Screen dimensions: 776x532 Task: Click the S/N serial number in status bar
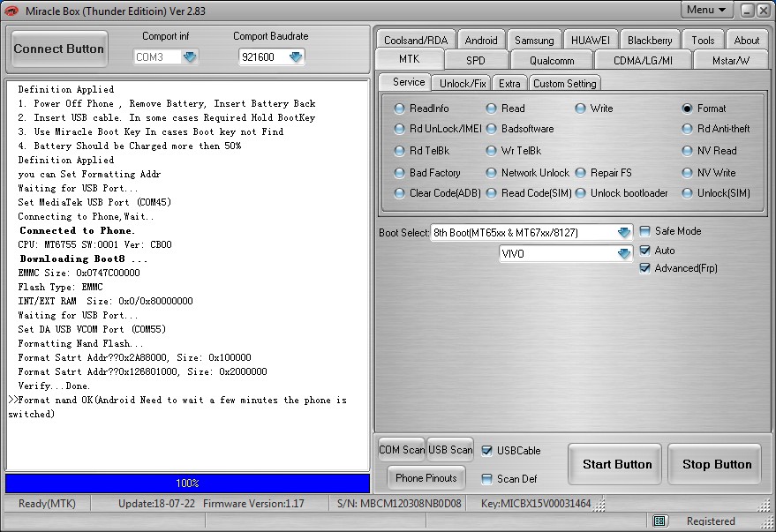pos(399,503)
